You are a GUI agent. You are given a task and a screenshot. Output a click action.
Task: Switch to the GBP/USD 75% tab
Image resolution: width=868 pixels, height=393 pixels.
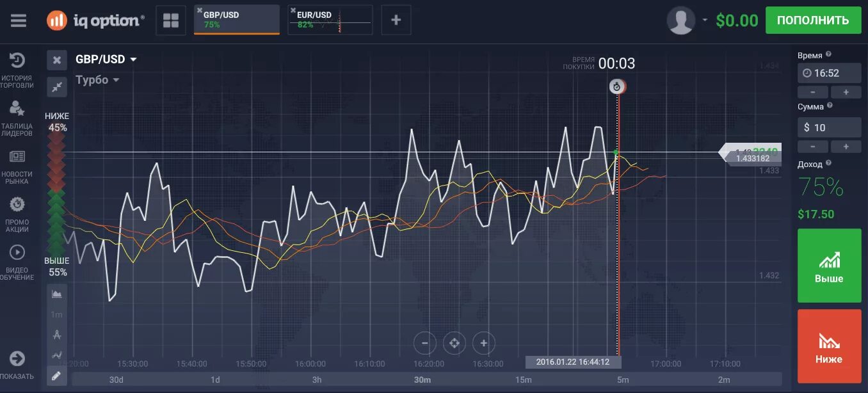(237, 20)
